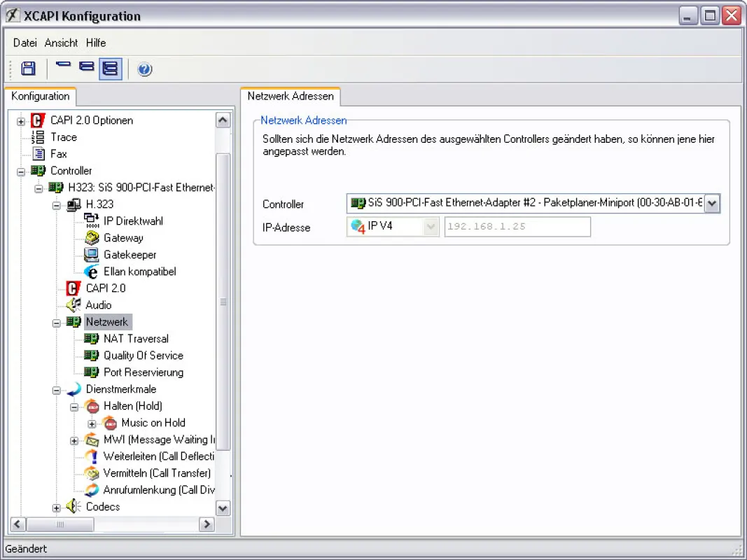Click the MWI envelope icon
Image resolution: width=747 pixels, height=560 pixels.
(x=92, y=440)
